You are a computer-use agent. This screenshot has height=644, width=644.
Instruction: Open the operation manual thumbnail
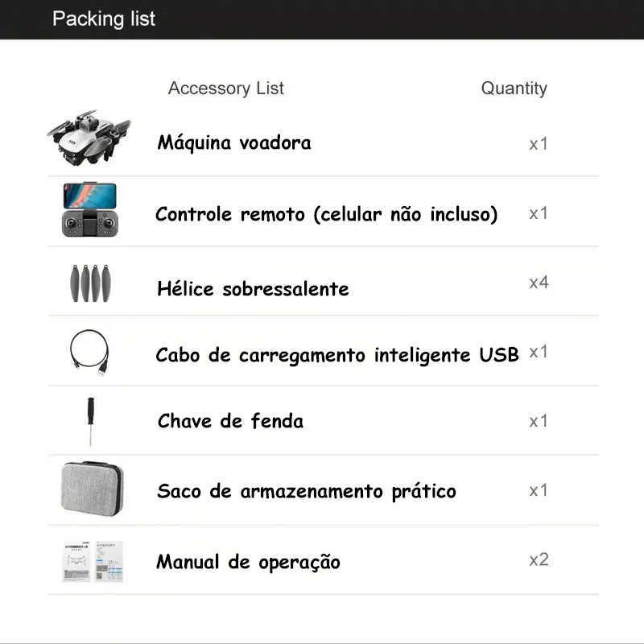tap(93, 560)
